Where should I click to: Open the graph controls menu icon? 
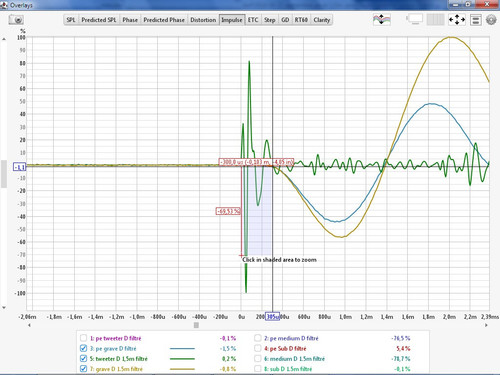click(x=476, y=20)
